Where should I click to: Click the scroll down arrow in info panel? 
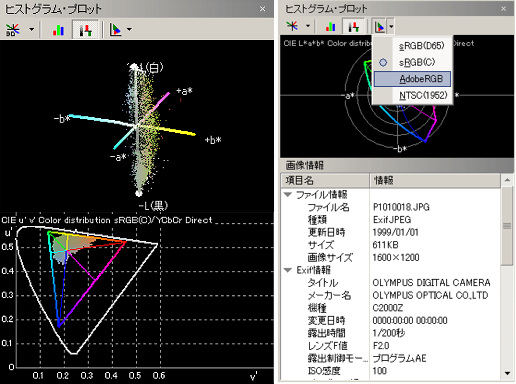pos(507,373)
